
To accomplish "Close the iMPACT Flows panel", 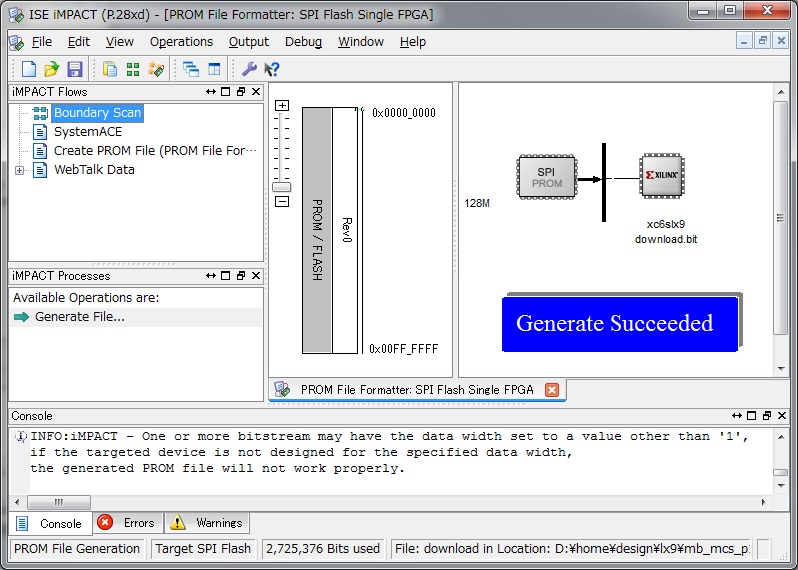I will pos(256,92).
